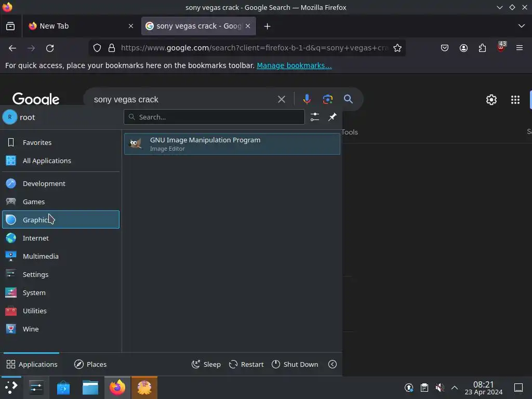
Task: Start Google voice search via microphone
Action: (x=307, y=99)
